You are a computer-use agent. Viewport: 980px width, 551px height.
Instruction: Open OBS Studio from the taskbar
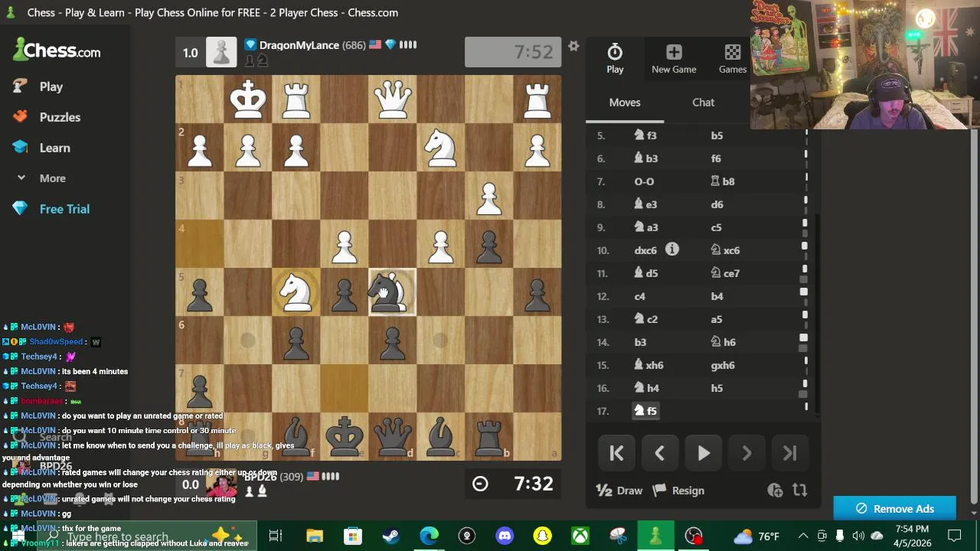tap(694, 536)
